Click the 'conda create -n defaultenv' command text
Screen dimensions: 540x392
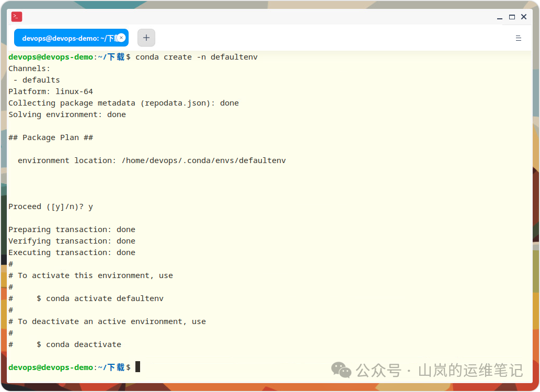coord(197,57)
